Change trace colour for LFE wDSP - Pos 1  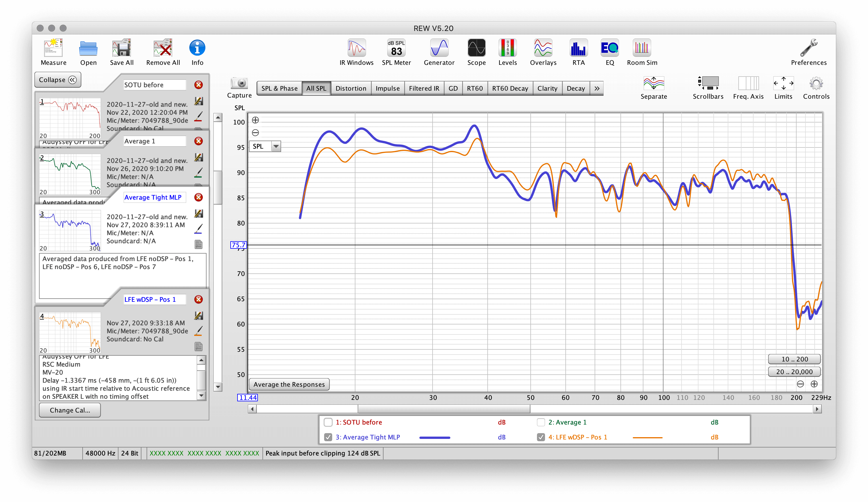[198, 331]
